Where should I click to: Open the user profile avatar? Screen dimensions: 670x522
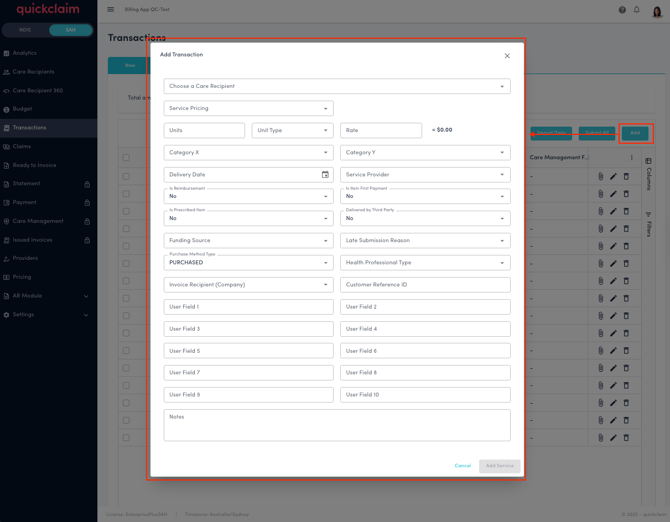tap(657, 11)
